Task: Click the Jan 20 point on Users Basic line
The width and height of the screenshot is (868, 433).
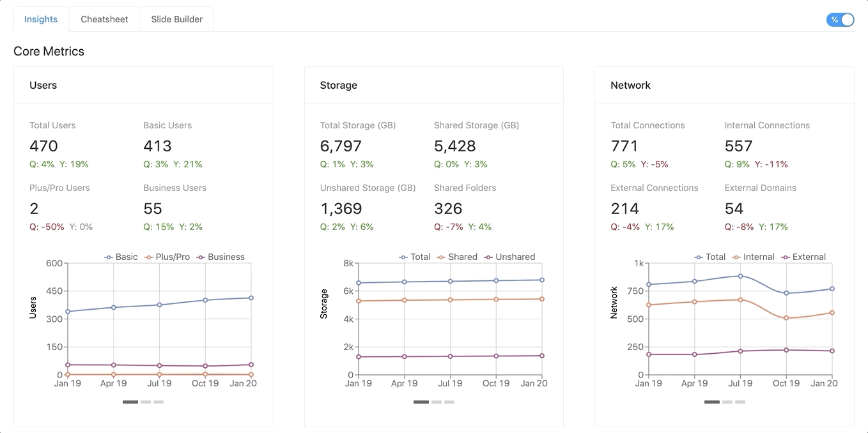Action: (x=251, y=298)
